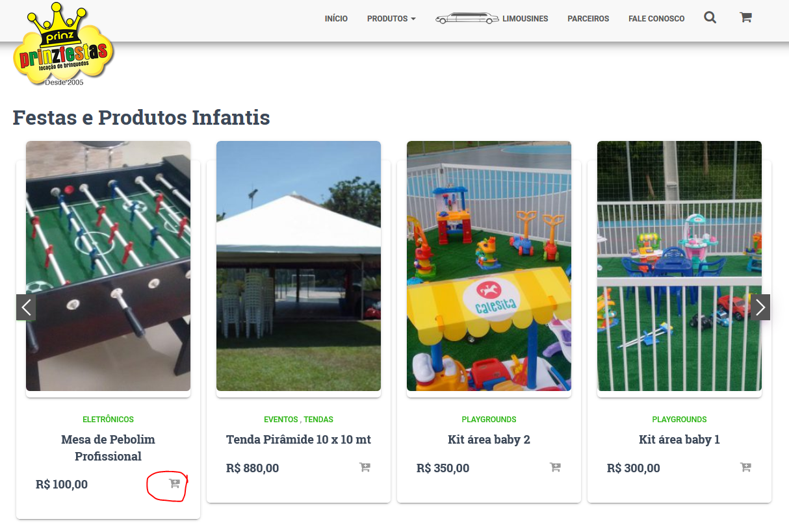Viewport: 789px width, 532px height.
Task: Open the Eletrônicos category link
Action: pyautogui.click(x=108, y=420)
